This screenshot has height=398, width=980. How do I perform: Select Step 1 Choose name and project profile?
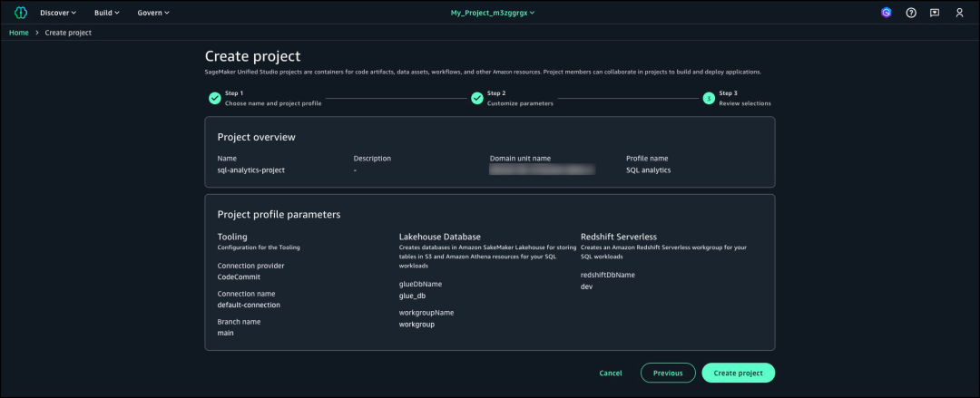coord(273,98)
